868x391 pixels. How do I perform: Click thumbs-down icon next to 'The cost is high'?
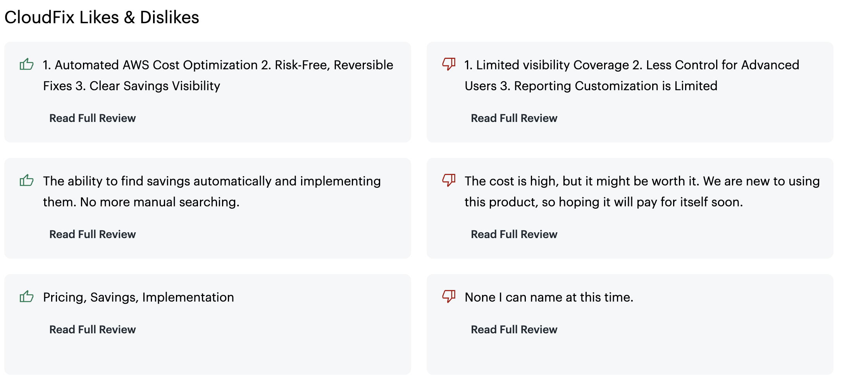[x=449, y=180]
